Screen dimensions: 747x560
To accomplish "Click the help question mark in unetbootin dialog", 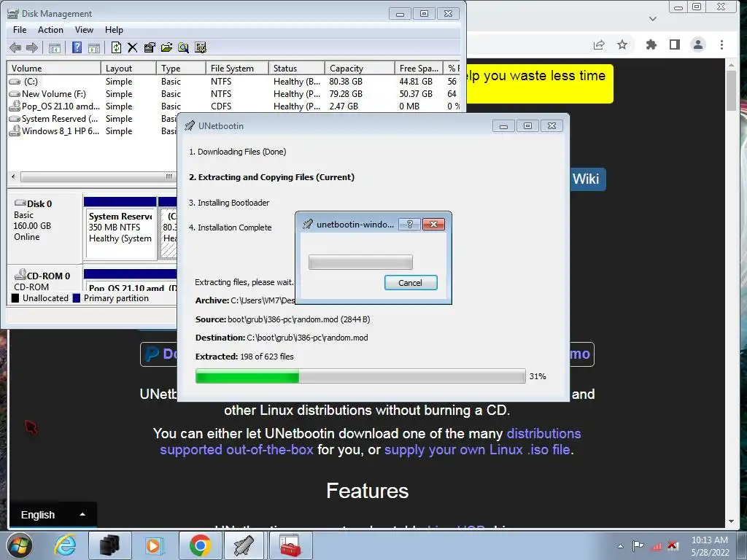I will click(410, 225).
